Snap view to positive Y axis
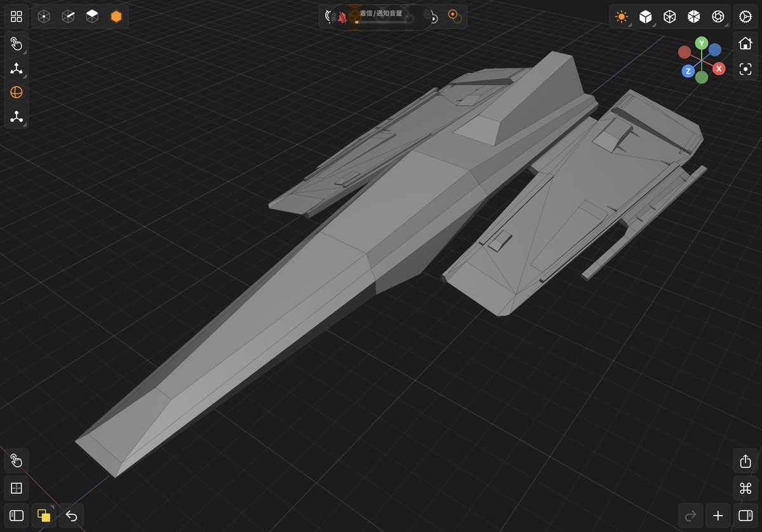762x532 pixels. coord(701,43)
